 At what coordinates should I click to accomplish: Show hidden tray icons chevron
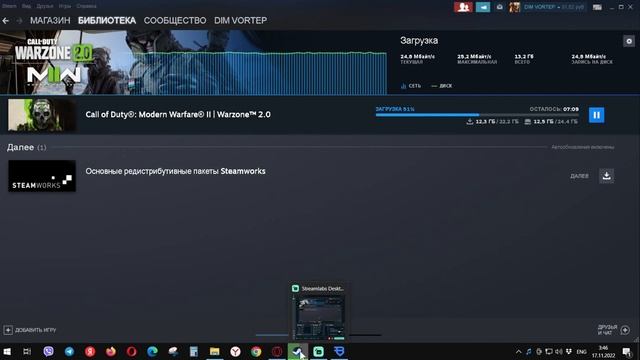tap(518, 352)
